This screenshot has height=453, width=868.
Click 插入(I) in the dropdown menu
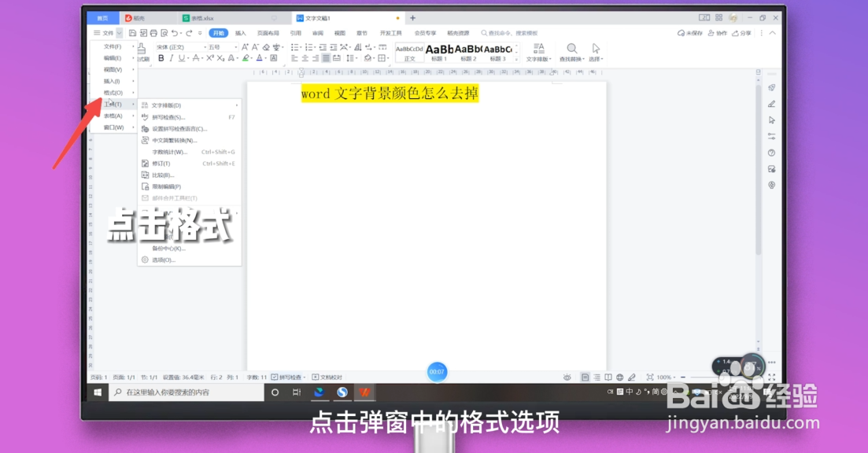pos(113,81)
